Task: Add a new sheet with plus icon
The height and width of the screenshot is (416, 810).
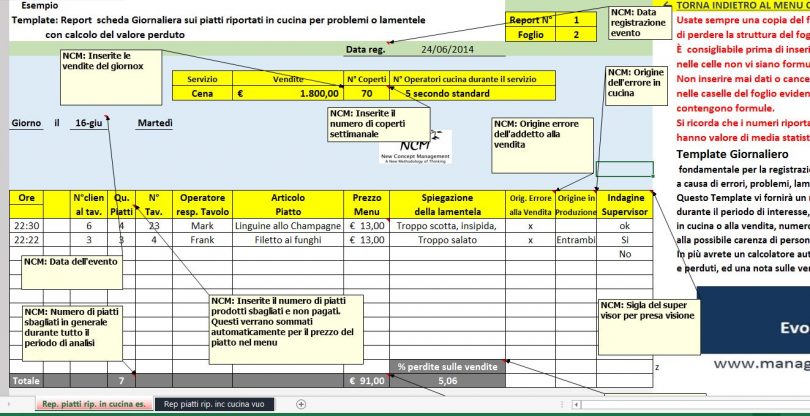Action: [x=302, y=404]
